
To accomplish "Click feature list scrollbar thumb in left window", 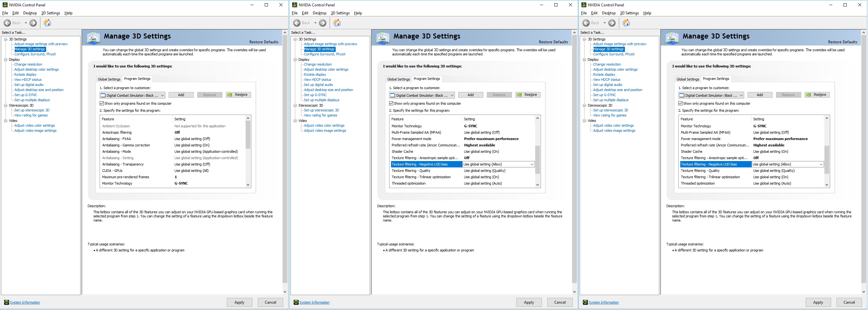I will (248, 135).
